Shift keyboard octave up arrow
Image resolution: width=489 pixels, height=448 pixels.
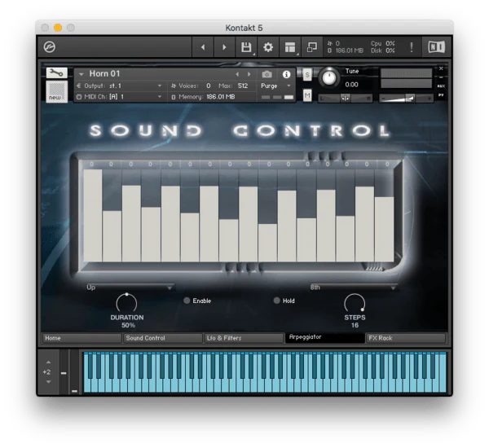[x=48, y=362]
